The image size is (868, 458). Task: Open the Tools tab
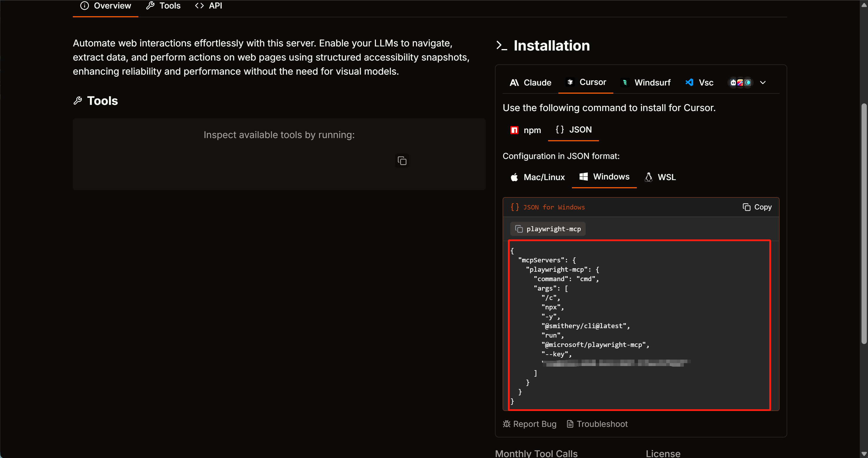[x=163, y=6]
